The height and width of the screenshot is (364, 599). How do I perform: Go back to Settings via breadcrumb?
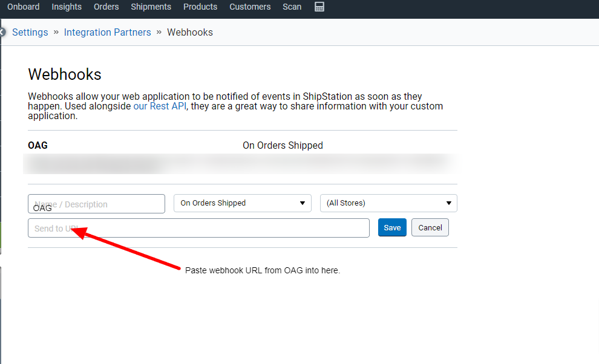pos(30,33)
